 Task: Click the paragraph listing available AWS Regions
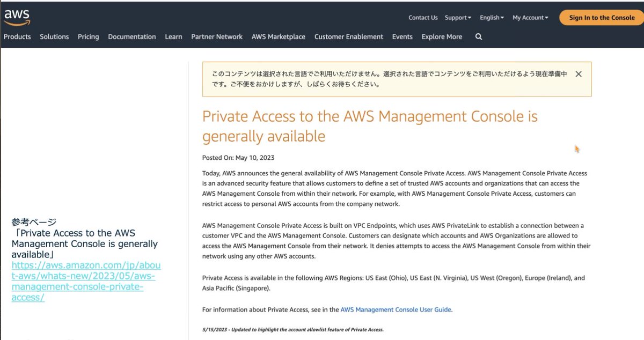[x=393, y=283]
